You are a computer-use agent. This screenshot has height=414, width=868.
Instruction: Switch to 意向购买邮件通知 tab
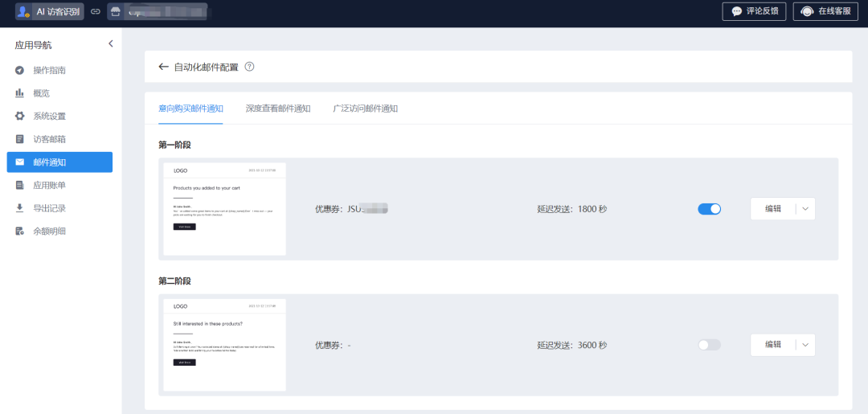click(x=191, y=109)
